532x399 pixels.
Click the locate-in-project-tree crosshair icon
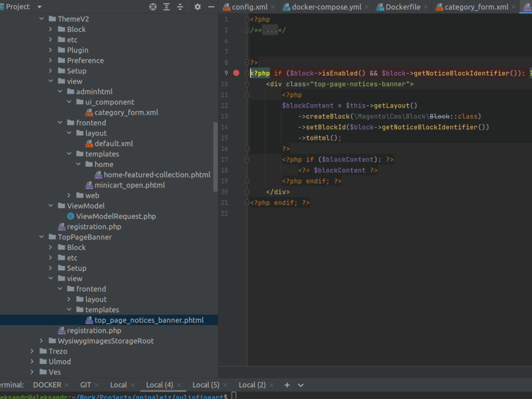(x=153, y=7)
